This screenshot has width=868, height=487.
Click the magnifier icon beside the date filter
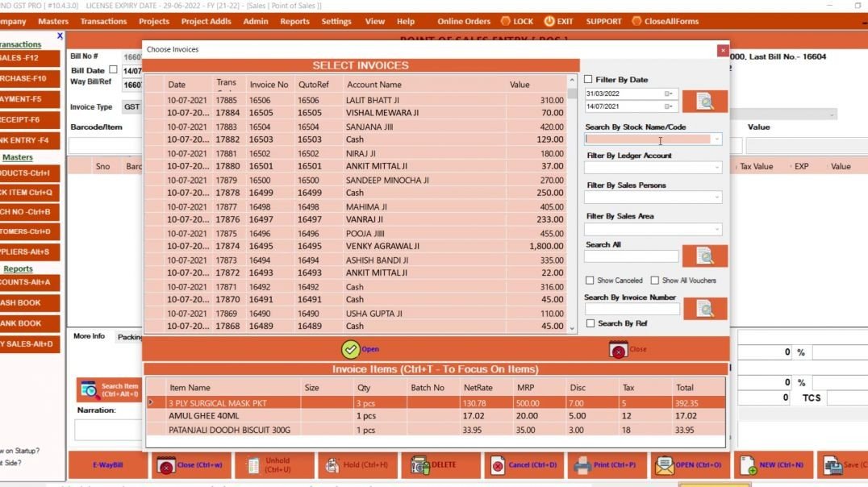pyautogui.click(x=703, y=101)
